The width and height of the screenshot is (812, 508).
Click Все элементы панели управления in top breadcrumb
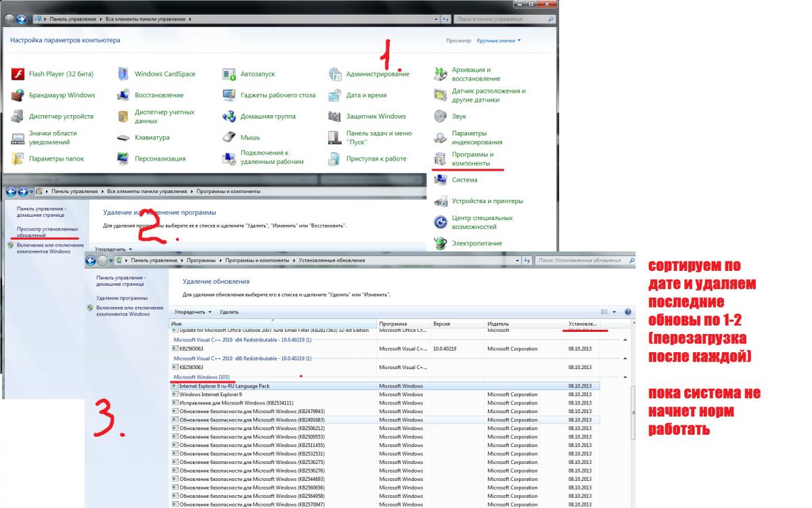coord(147,19)
